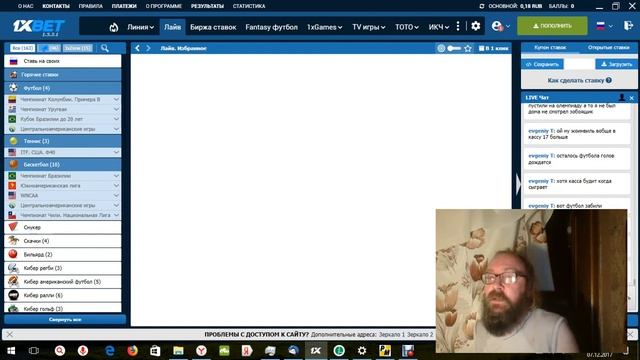Open the three-dots more menu in navbar
The image size is (640, 360).
coord(458,26)
